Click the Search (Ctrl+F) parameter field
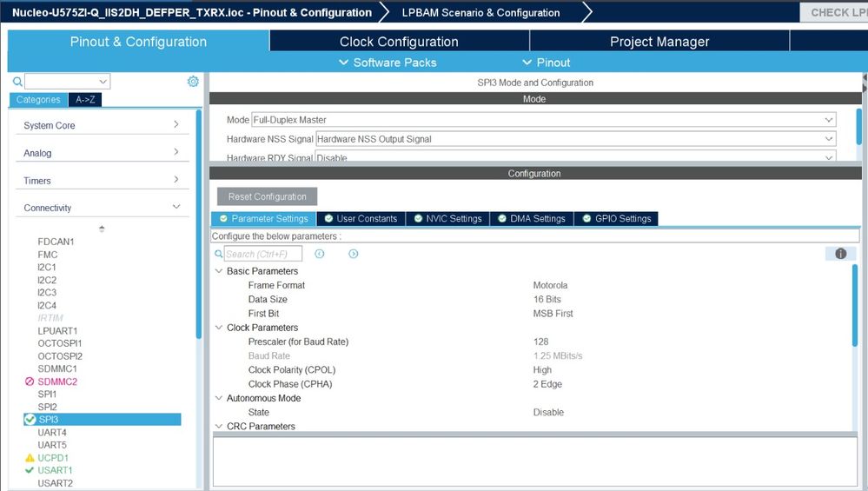Image resolution: width=868 pixels, height=491 pixels. tap(263, 254)
